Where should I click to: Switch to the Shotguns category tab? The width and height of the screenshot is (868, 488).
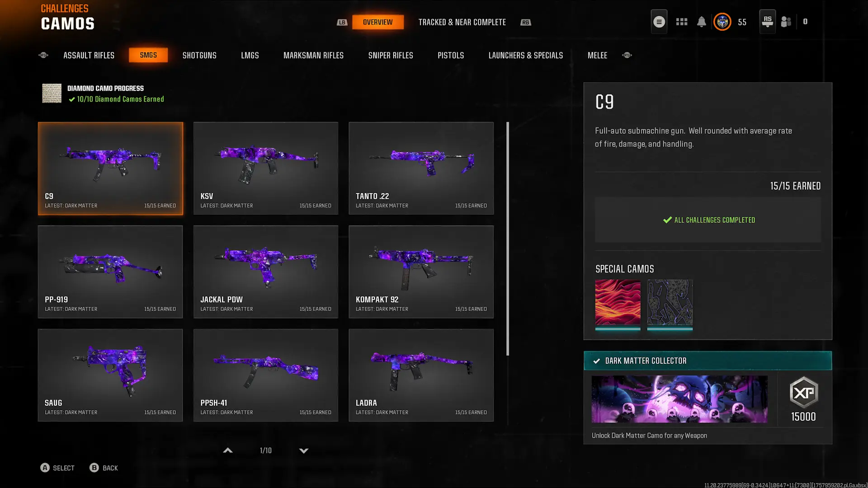coord(199,55)
